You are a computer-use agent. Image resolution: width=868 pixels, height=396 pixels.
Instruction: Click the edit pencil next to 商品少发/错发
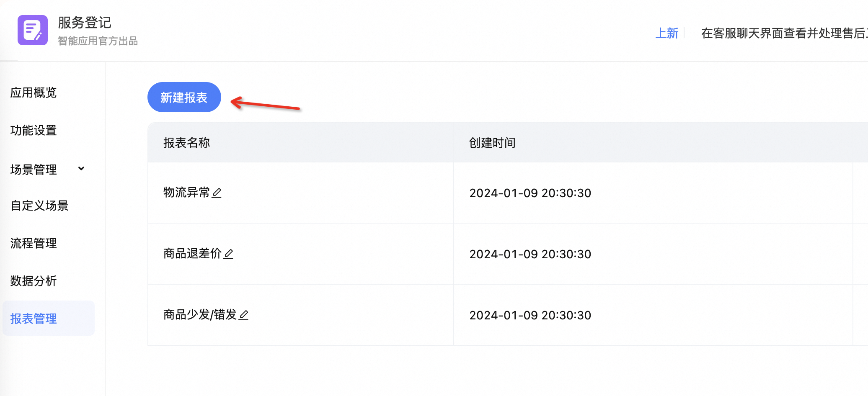(x=243, y=315)
